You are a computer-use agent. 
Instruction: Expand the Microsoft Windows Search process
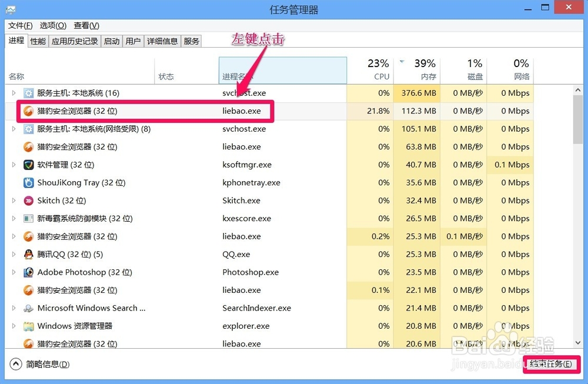(x=14, y=308)
